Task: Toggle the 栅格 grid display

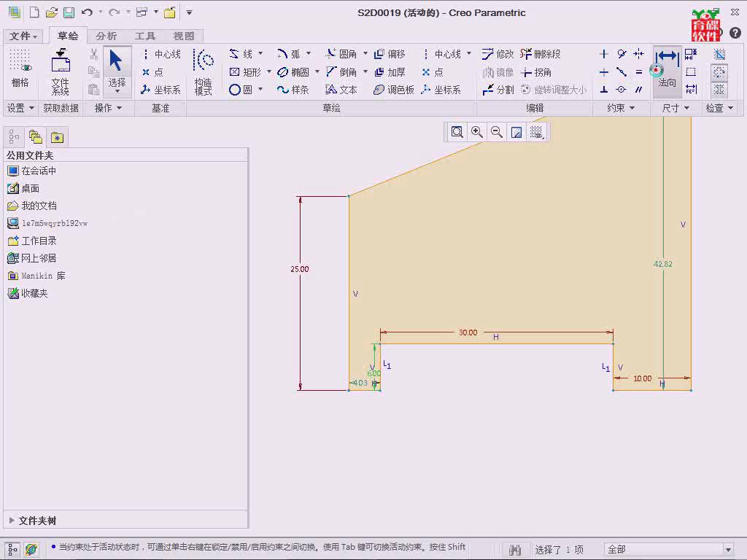Action: point(20,68)
